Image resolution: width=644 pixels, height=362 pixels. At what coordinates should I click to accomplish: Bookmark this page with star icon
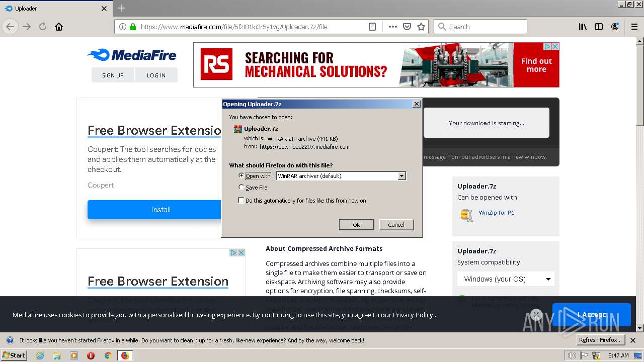(421, 27)
